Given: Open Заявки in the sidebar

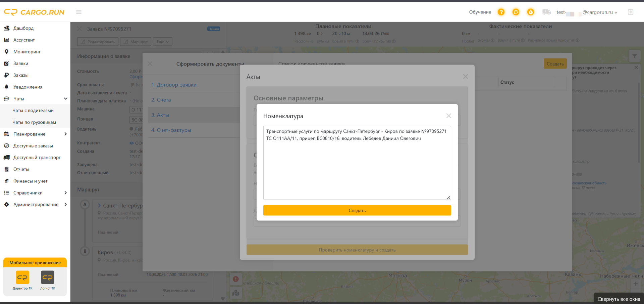Looking at the screenshot, I should 21,63.
